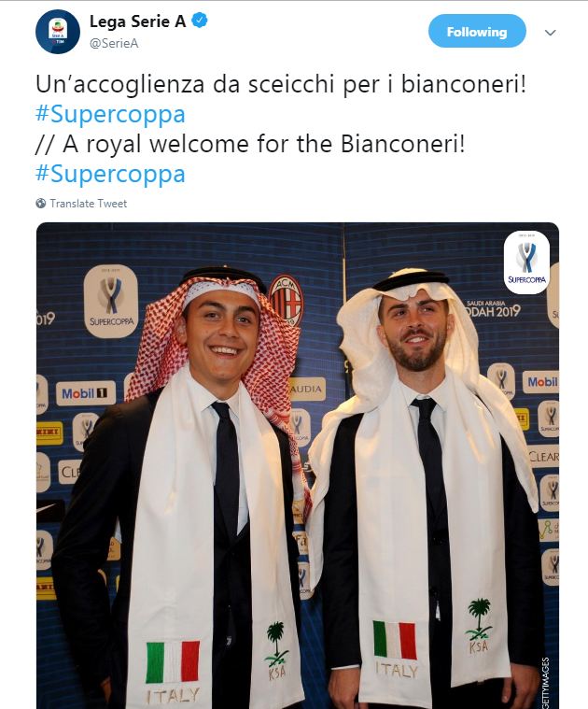Click the English text about a royal welcome
This screenshot has width=588, height=709.
[250, 144]
